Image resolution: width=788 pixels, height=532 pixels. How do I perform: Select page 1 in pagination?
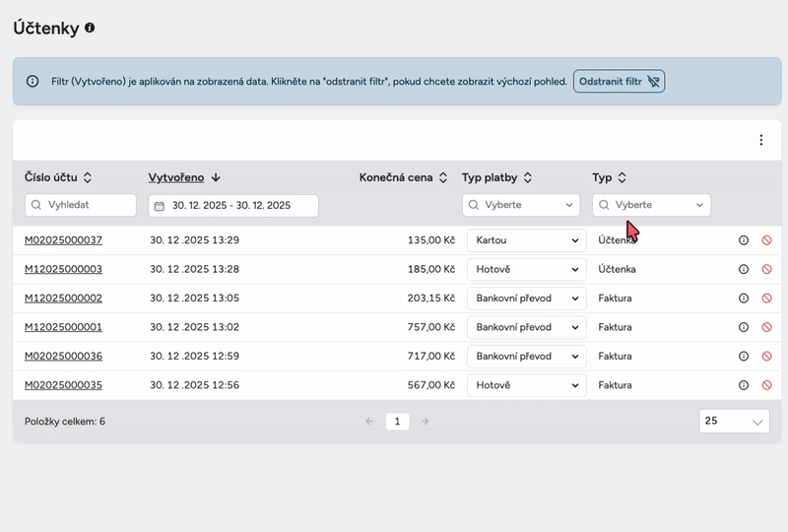click(x=397, y=421)
